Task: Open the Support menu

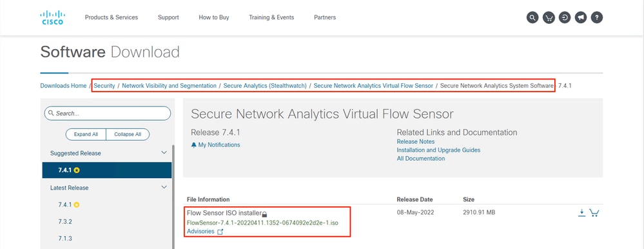Action: [x=168, y=17]
